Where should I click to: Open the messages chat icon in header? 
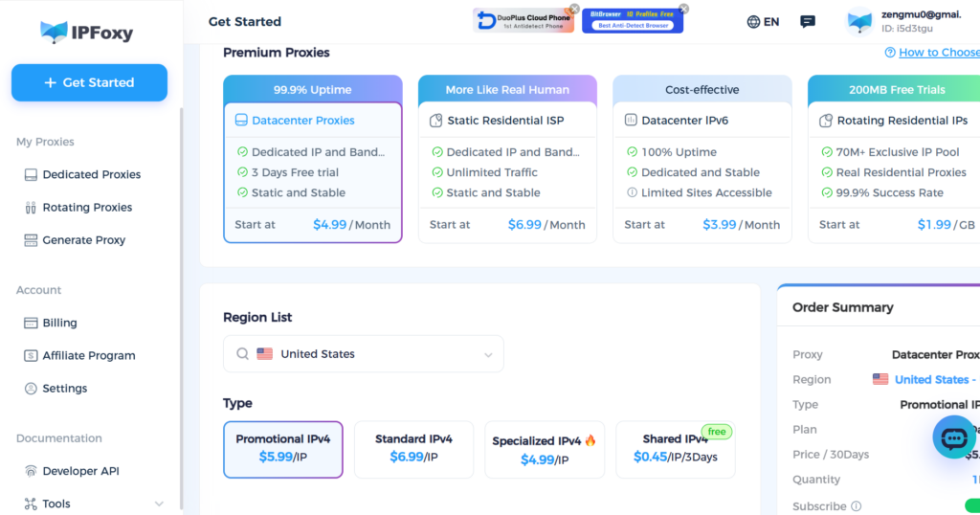click(x=808, y=21)
